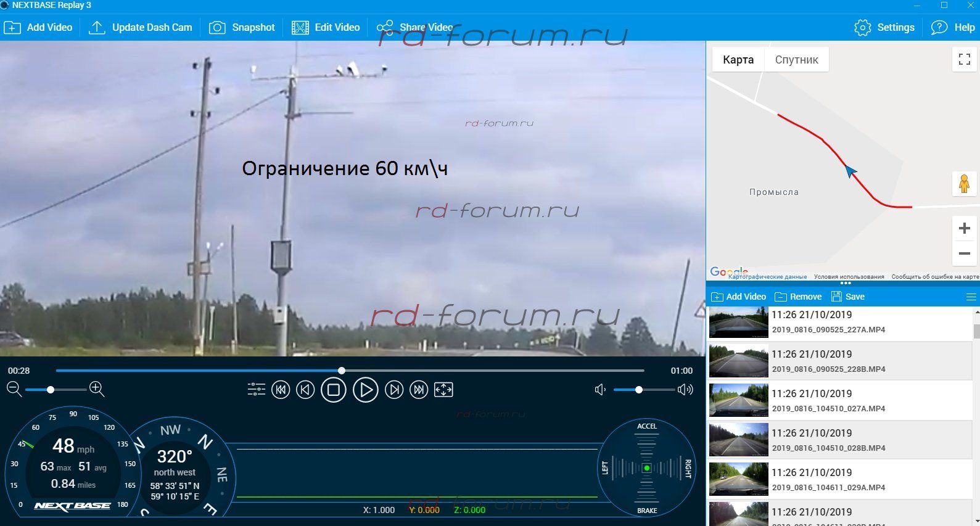Open video adjustment sliders panel
Image resolution: width=980 pixels, height=526 pixels.
click(x=256, y=390)
